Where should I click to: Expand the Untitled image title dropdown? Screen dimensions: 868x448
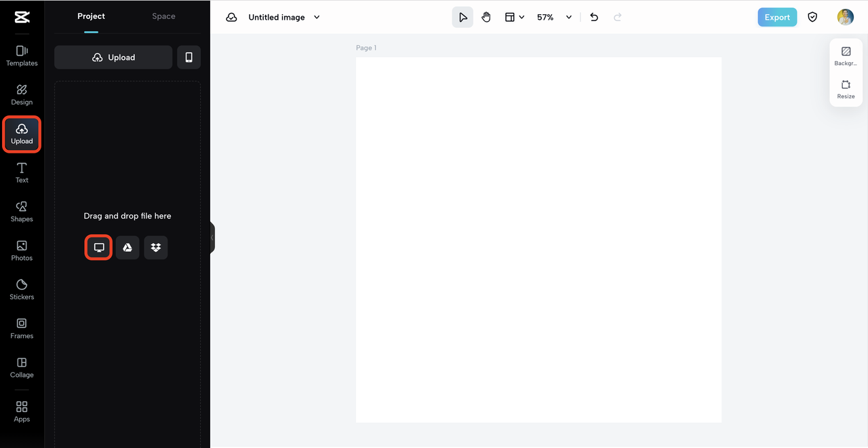[317, 17]
